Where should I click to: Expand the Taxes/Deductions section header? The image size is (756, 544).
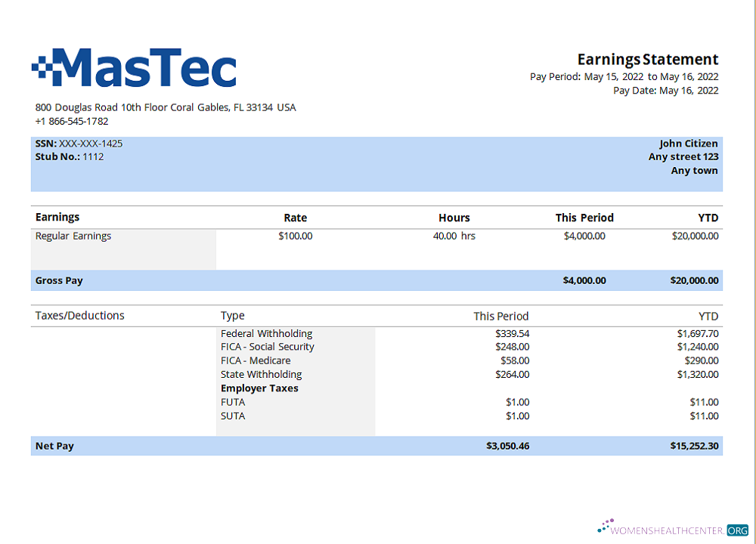[x=79, y=315]
